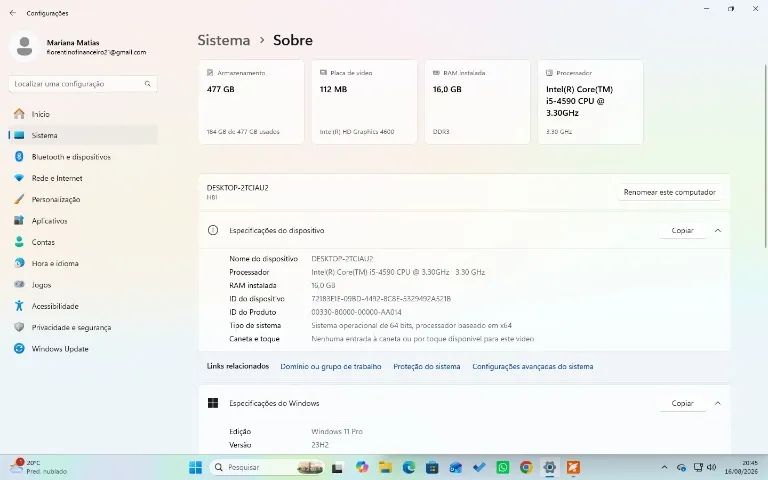
Task: Open the orange app on taskbar
Action: [573, 467]
